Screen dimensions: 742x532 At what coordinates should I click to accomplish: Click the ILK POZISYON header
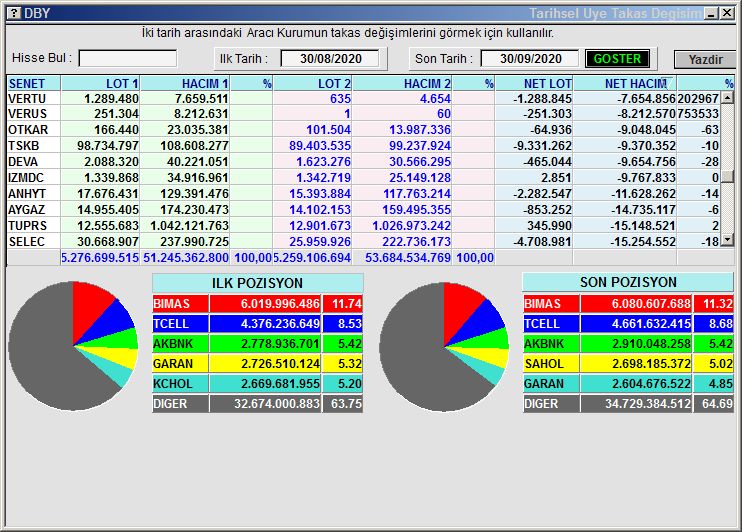tap(257, 283)
